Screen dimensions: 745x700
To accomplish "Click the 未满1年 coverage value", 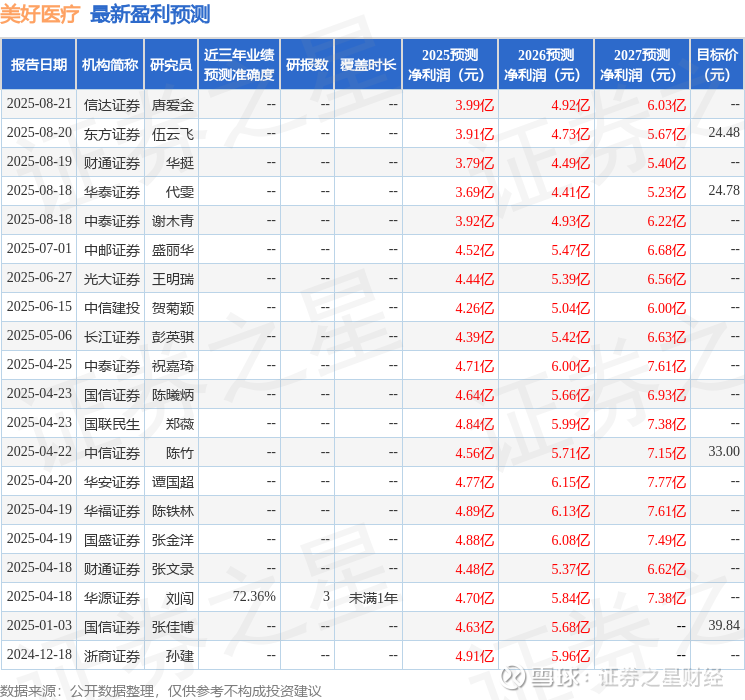I will point(373,598).
